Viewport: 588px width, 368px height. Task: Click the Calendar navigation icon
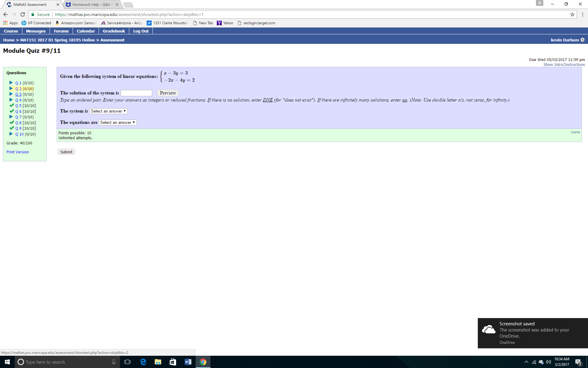click(85, 31)
